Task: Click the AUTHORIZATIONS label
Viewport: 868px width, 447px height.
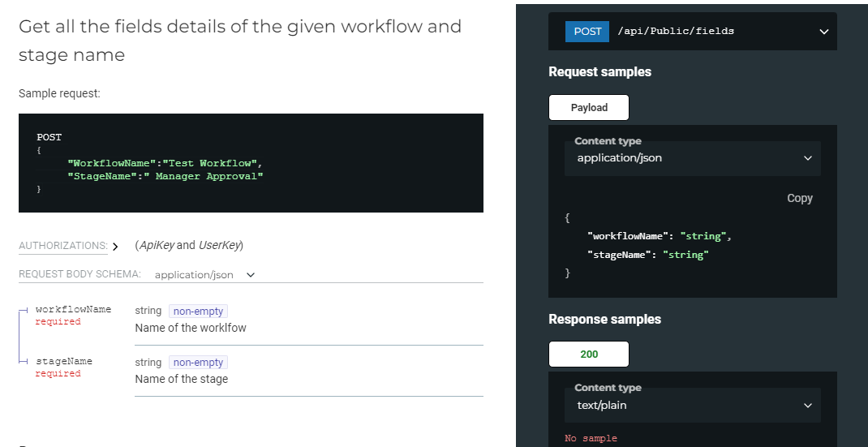Action: [62, 246]
